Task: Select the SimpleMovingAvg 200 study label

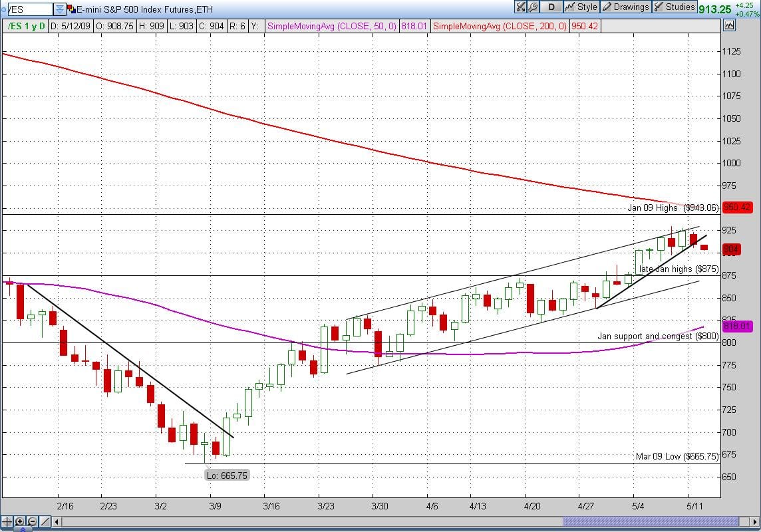Action: coord(499,27)
